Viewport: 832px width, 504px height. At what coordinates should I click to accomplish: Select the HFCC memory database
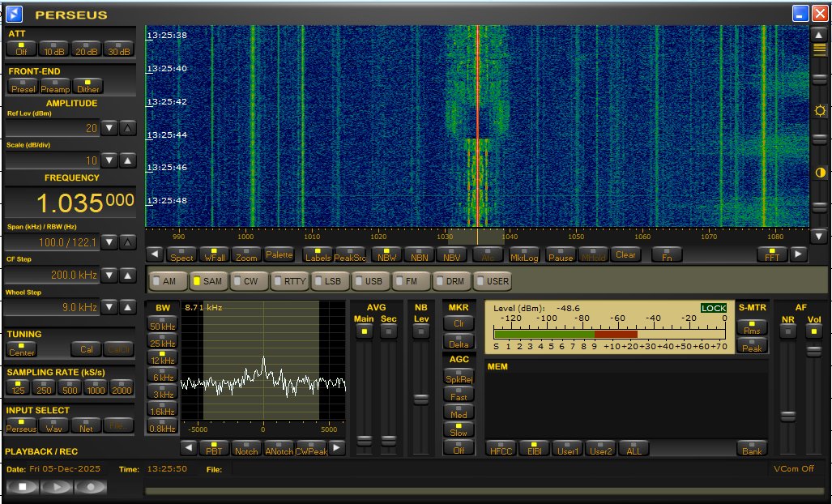[501, 448]
